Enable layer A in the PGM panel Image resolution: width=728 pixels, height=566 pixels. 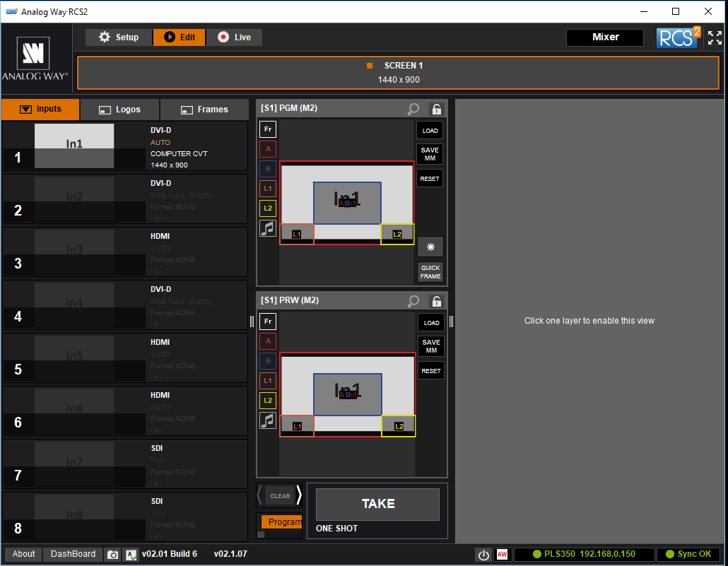(x=268, y=148)
